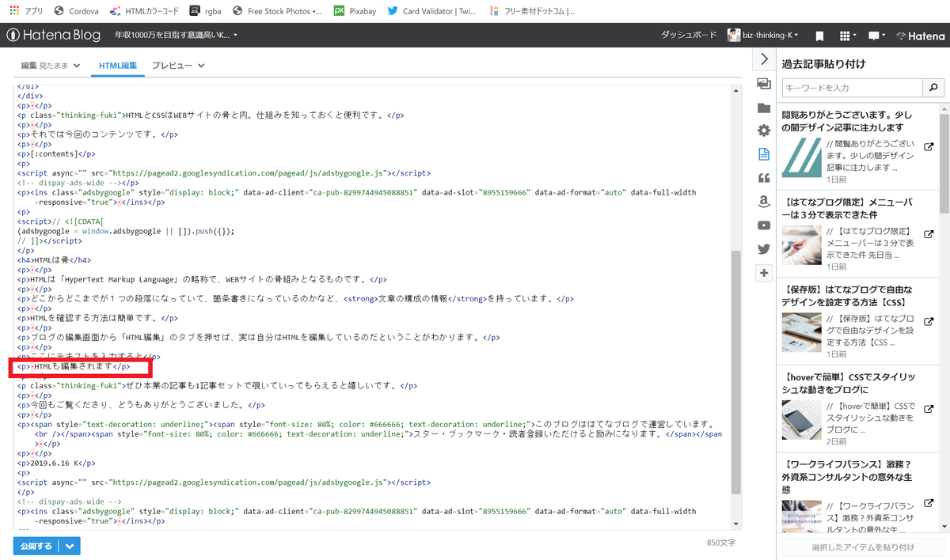Open the editor options gear icon
Viewport: 950px width, 560px height.
click(764, 131)
